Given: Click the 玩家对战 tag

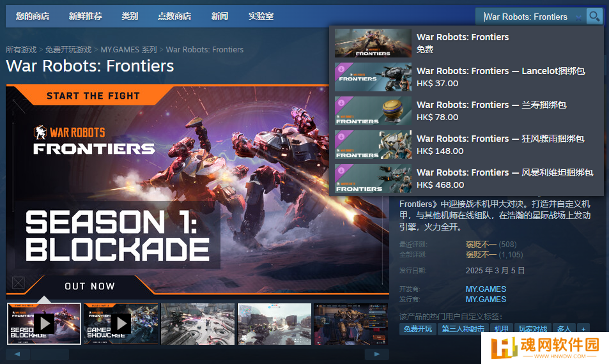Looking at the screenshot, I should pyautogui.click(x=533, y=329).
